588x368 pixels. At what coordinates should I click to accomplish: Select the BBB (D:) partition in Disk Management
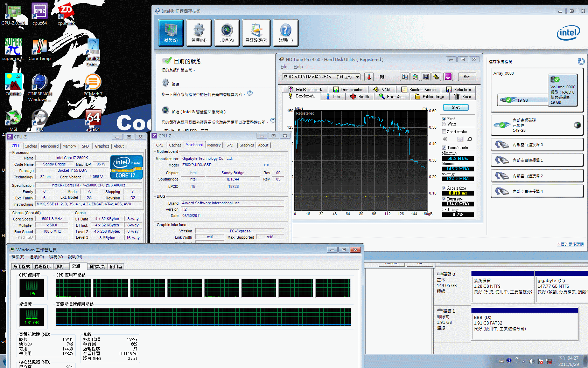coord(525,324)
